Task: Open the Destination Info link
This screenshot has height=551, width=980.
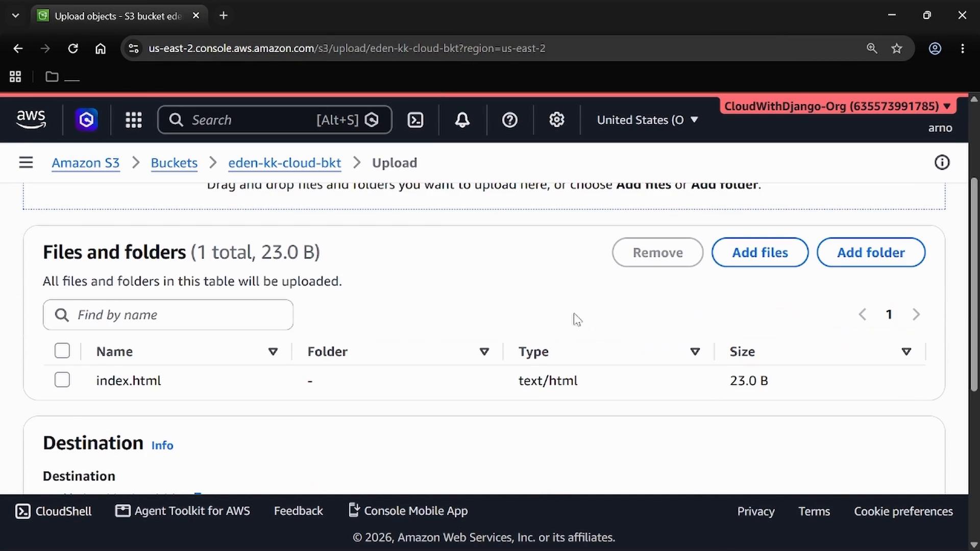Action: pyautogui.click(x=162, y=445)
